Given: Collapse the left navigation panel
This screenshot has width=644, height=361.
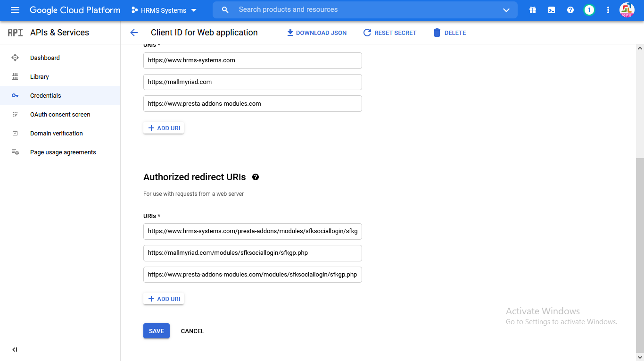Looking at the screenshot, I should pos(15,350).
